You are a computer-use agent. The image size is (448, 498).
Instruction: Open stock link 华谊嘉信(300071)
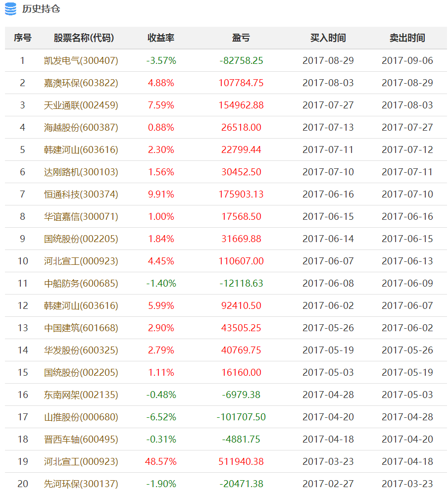pos(81,216)
